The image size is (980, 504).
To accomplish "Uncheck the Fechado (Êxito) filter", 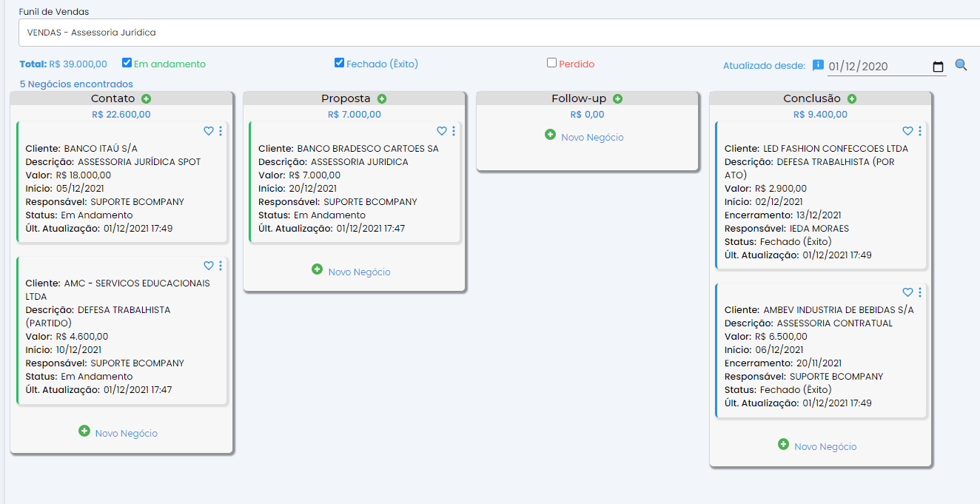I will click(x=340, y=64).
